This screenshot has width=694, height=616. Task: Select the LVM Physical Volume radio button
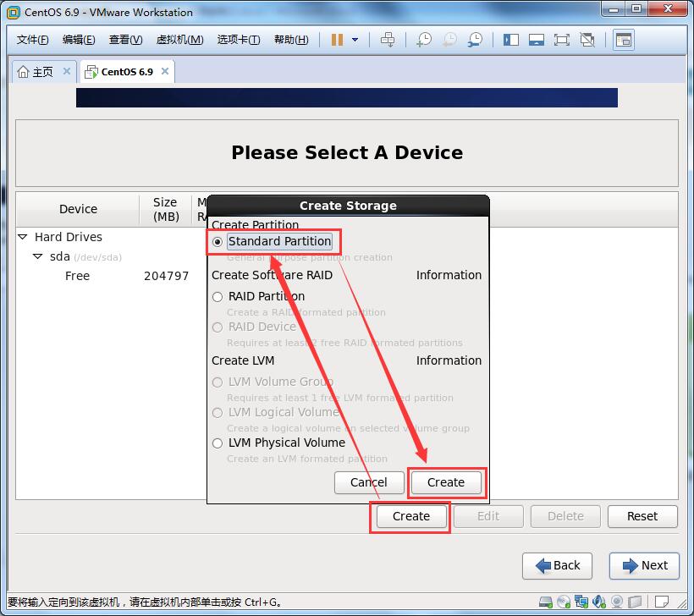point(218,443)
